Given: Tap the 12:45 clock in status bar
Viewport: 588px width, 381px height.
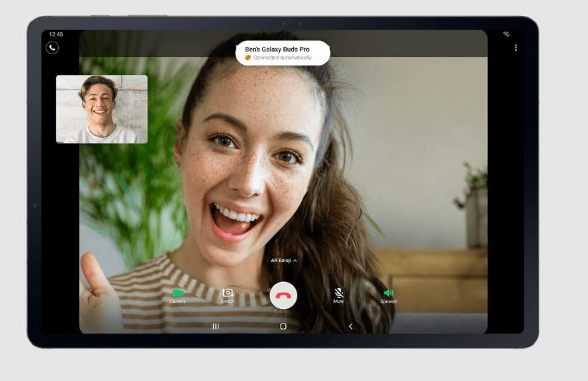Looking at the screenshot, I should (x=56, y=34).
